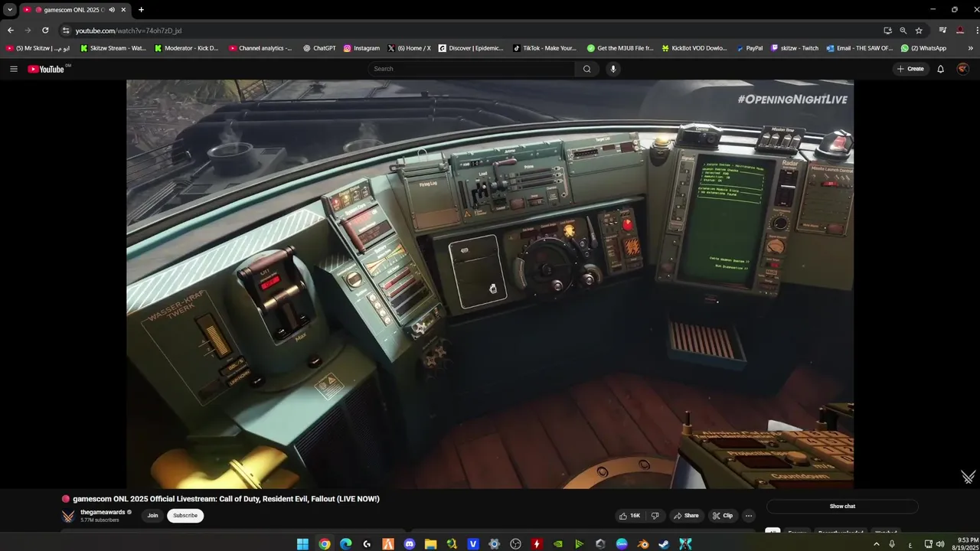
Task: Open the WhatsApp bookmark
Action: point(923,48)
